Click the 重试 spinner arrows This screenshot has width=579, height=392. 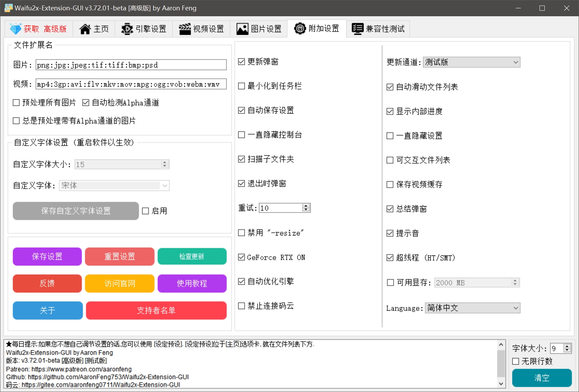[x=306, y=208]
